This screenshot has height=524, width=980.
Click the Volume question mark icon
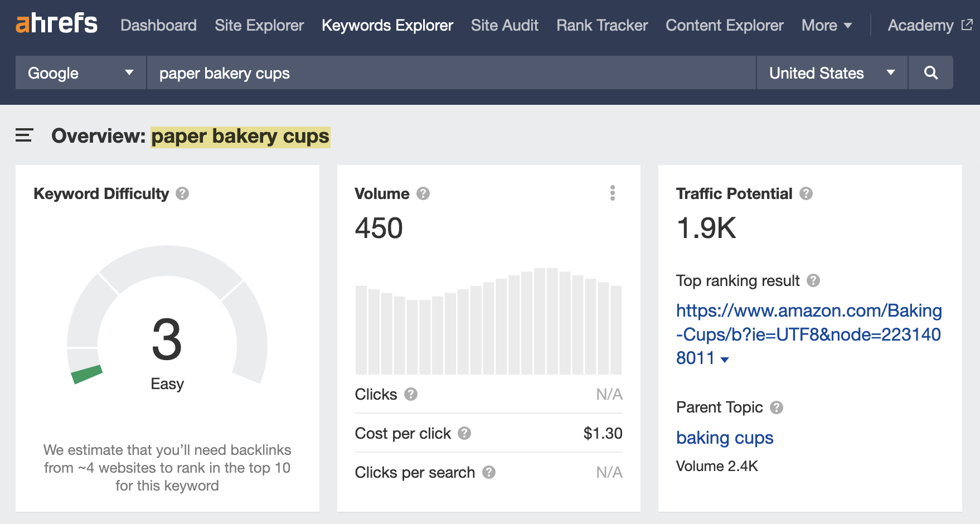423,193
